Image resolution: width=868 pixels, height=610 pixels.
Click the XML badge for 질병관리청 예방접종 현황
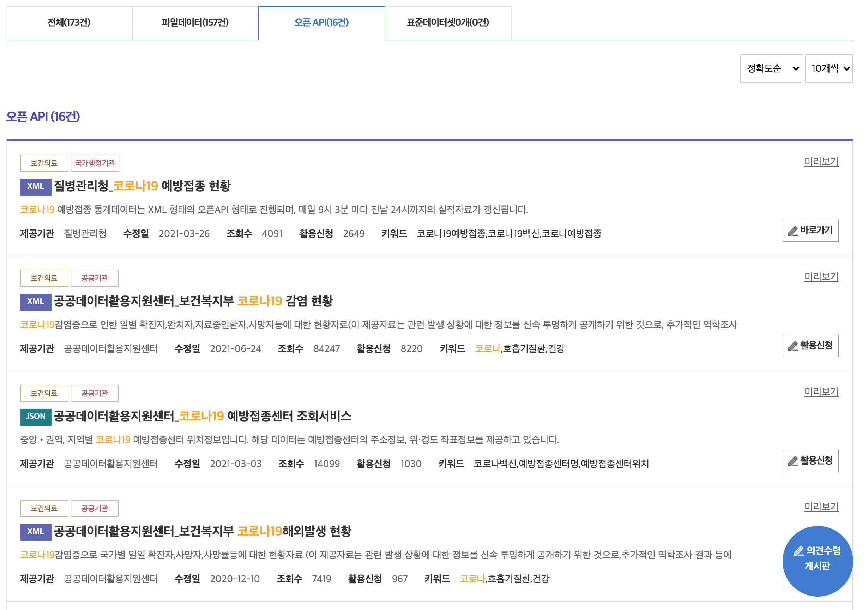pos(36,186)
